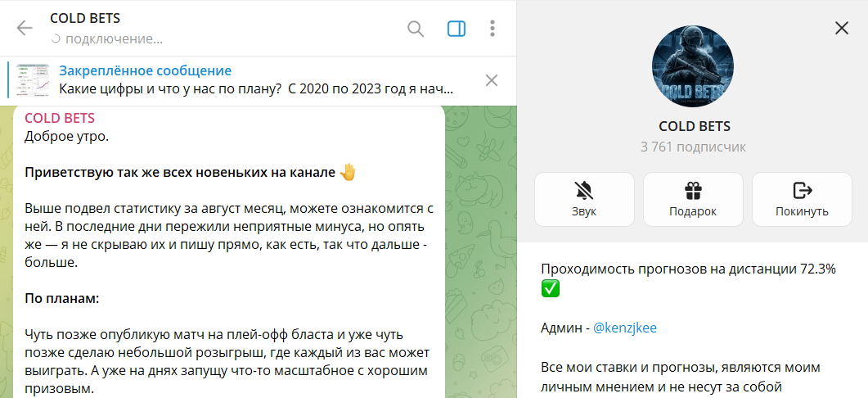The image size is (868, 398).
Task: Click the '3 761 подписчик' subscriber count
Action: coord(693,147)
